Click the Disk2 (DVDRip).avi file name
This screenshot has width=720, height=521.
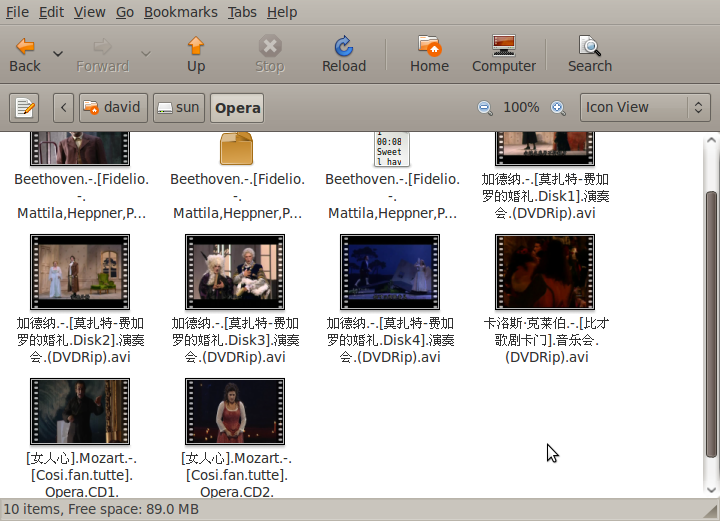[x=80, y=341]
